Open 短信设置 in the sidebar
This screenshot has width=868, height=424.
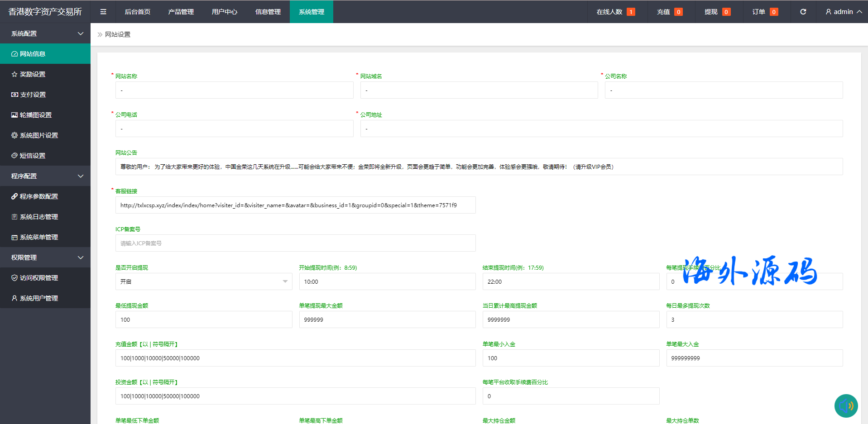pyautogui.click(x=32, y=156)
